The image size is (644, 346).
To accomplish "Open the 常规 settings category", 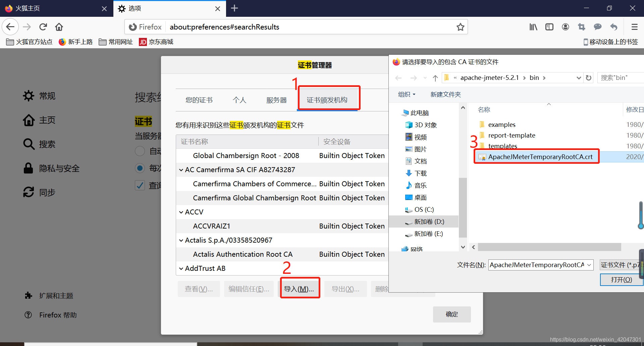I will [x=39, y=96].
